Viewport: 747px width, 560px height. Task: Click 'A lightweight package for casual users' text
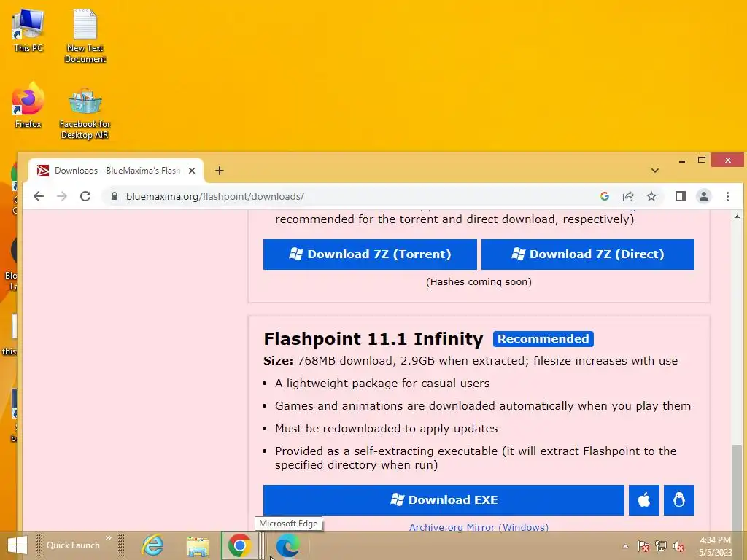tap(382, 384)
